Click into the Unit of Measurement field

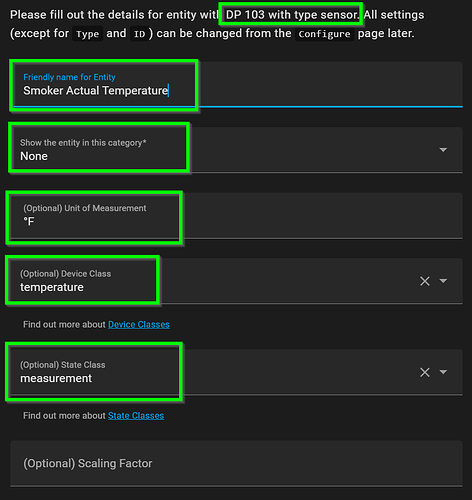point(236,216)
